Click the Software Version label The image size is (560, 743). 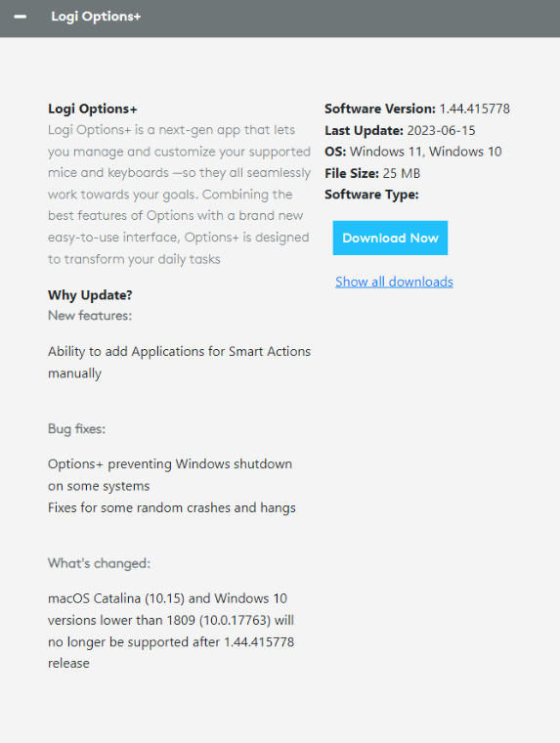point(380,109)
